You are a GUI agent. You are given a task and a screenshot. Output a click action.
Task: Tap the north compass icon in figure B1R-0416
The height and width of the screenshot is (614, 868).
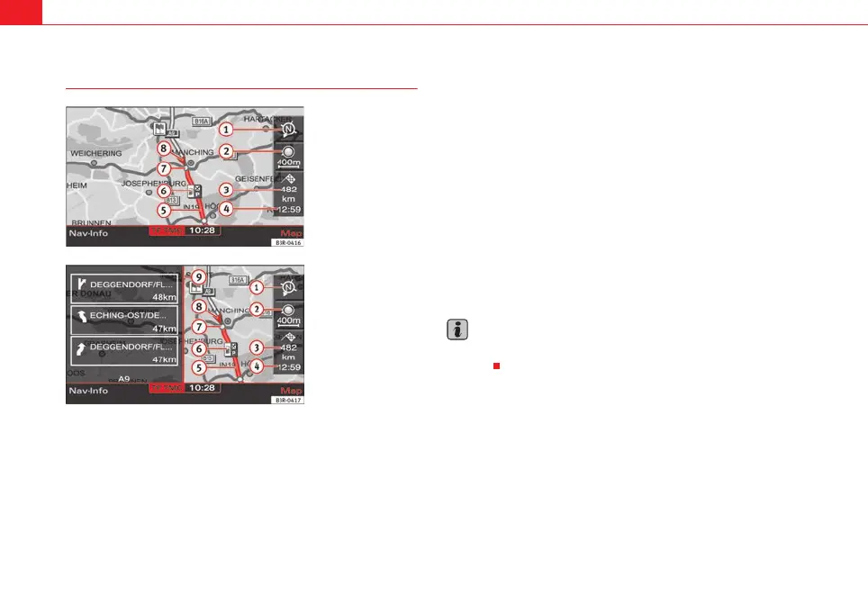click(x=288, y=130)
